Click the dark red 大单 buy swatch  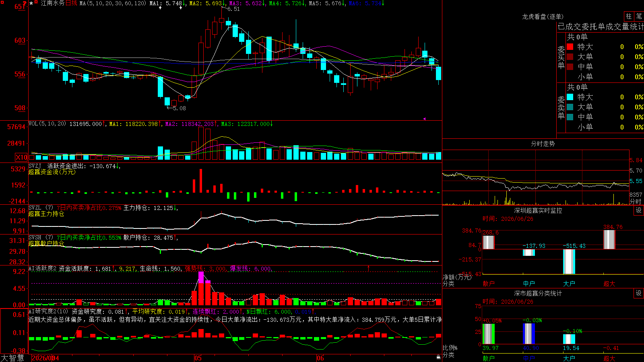click(570, 57)
